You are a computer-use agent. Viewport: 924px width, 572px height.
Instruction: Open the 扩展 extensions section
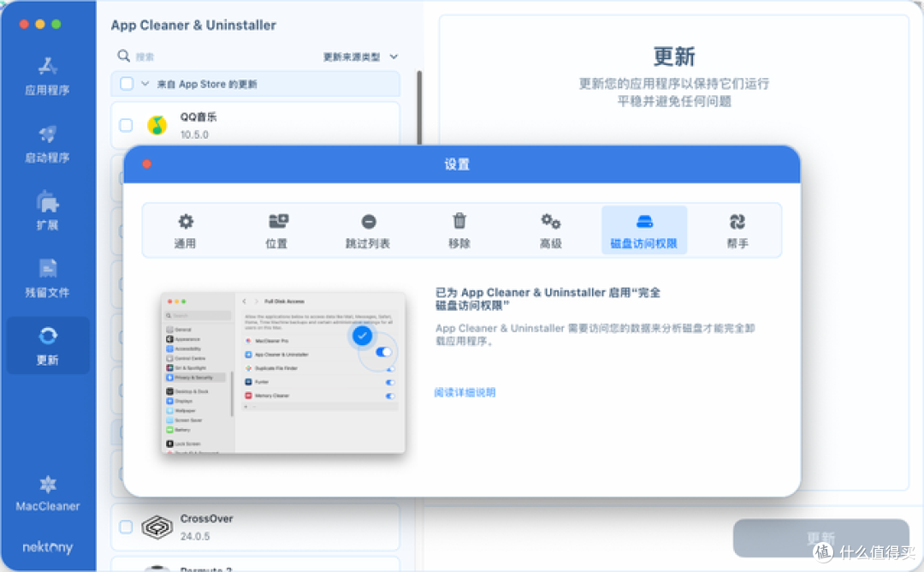(47, 211)
